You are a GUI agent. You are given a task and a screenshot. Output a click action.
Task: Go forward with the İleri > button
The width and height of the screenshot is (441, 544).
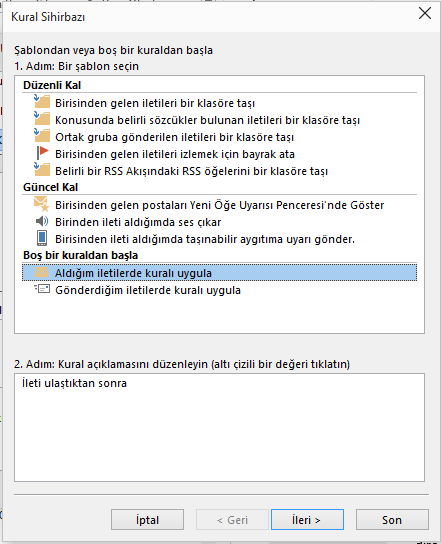pyautogui.click(x=307, y=520)
